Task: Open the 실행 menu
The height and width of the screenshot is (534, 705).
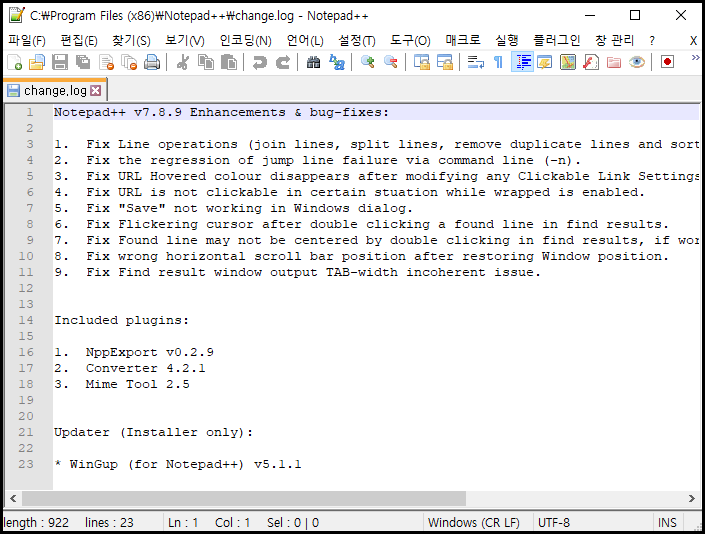Action: [507, 40]
